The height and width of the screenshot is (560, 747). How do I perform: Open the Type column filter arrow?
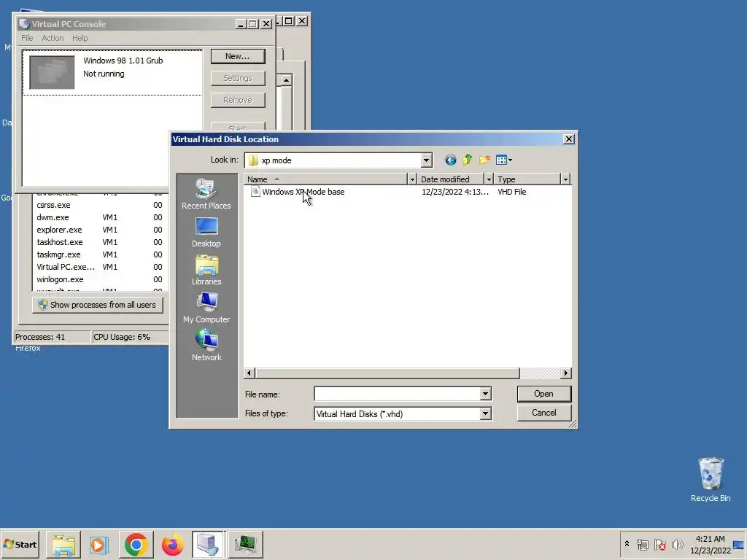click(x=565, y=179)
